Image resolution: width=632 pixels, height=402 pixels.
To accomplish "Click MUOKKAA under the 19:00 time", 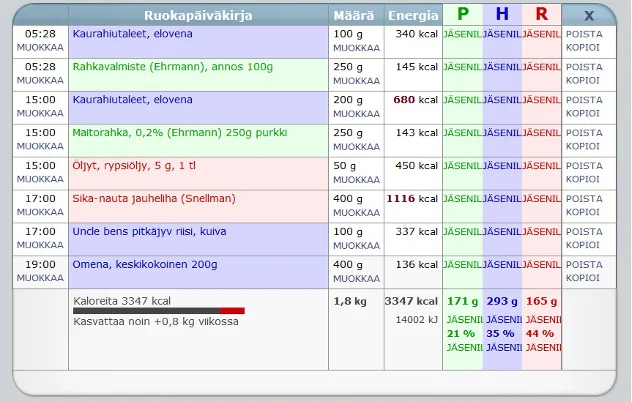I will click(40, 278).
